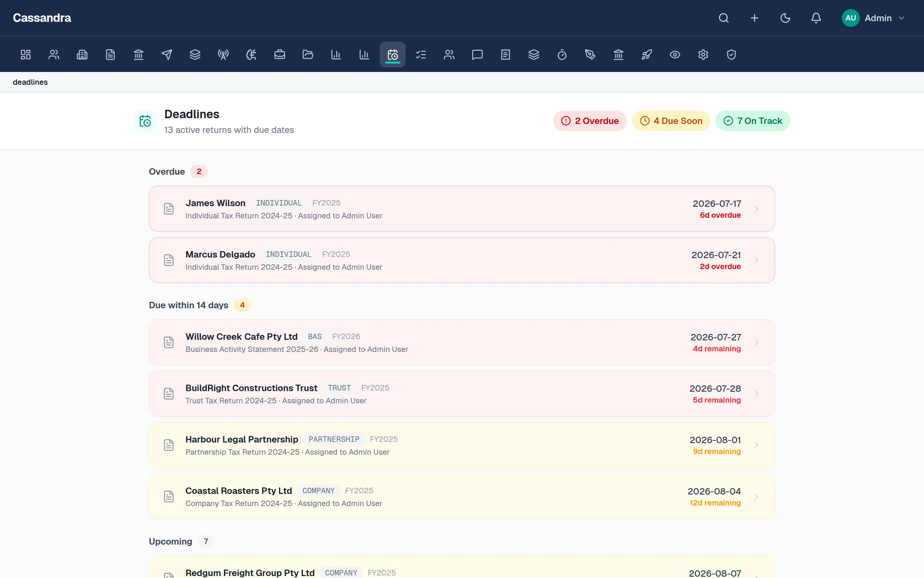The width and height of the screenshot is (924, 578).
Task: Open BuildRight Constructions Trust row chevron
Action: click(x=757, y=394)
